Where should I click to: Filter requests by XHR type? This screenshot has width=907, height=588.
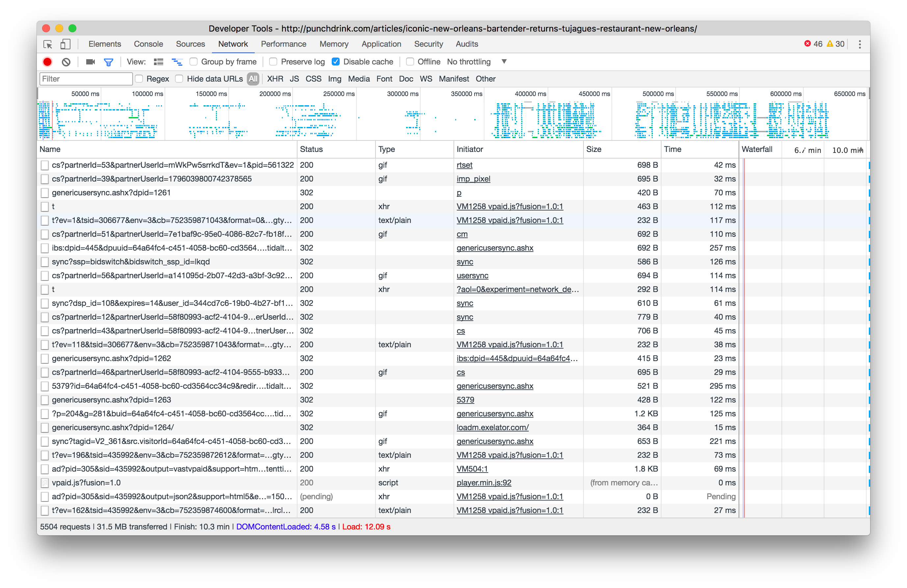point(275,79)
